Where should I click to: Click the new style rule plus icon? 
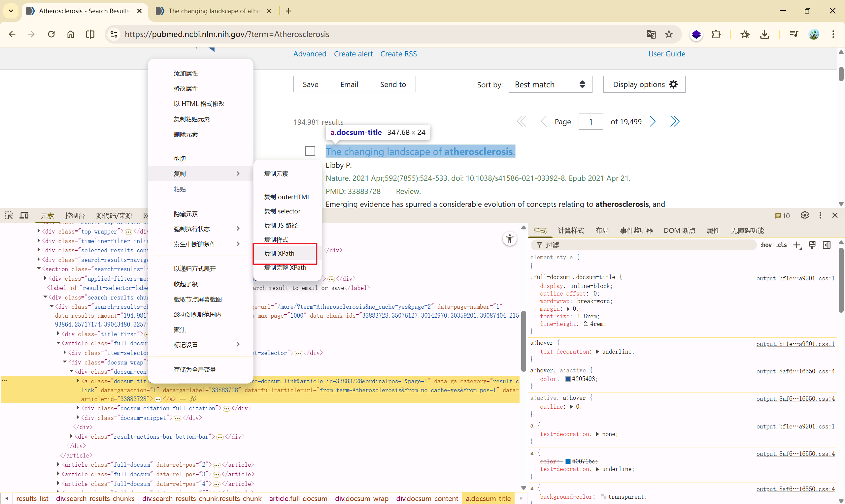tap(796, 245)
